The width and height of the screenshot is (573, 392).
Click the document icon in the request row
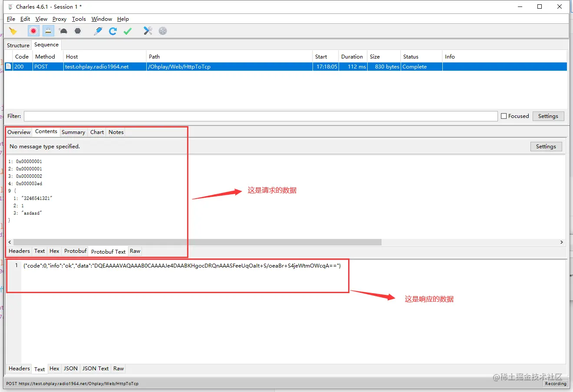[8, 66]
